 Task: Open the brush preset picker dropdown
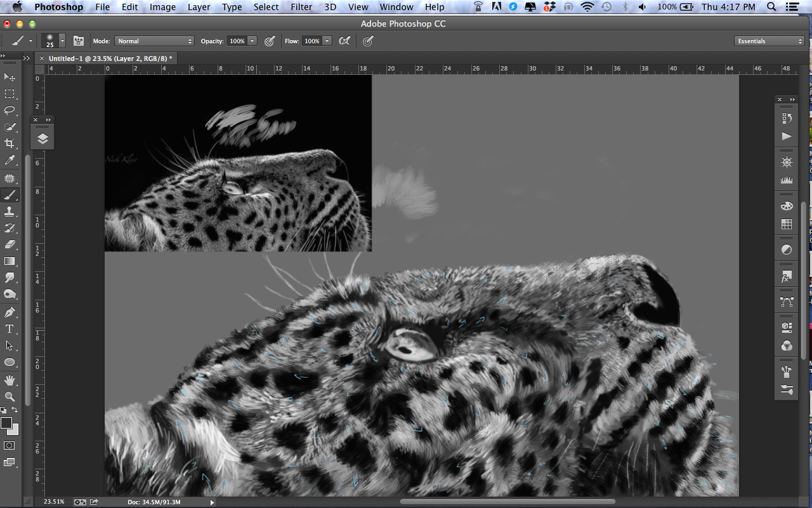coord(62,41)
